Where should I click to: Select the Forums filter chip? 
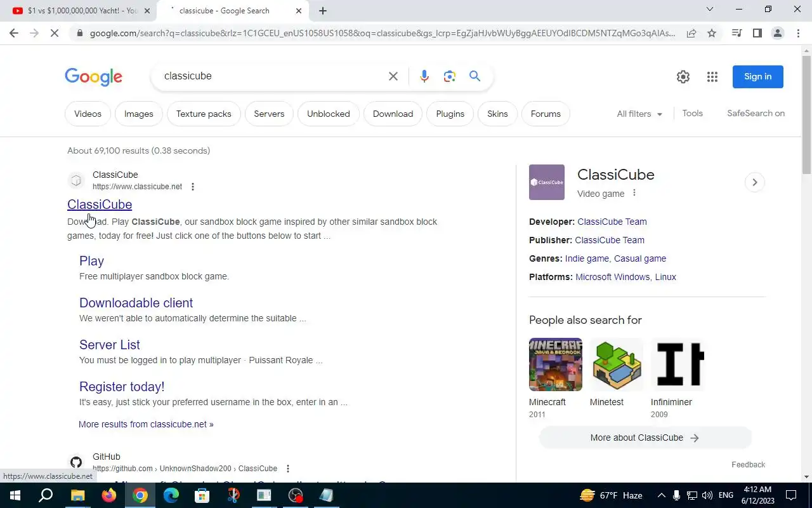click(x=546, y=114)
